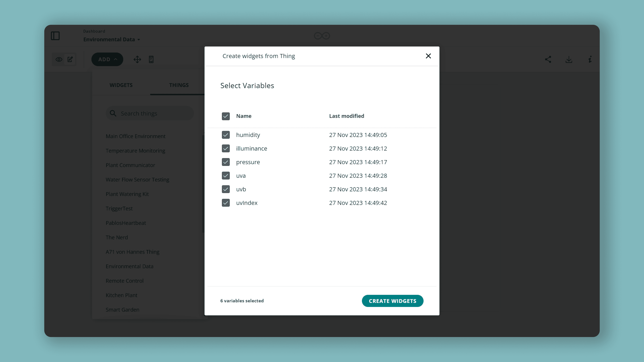The image size is (644, 362).
Task: Uncheck the humidity variable checkbox
Action: coord(226,135)
